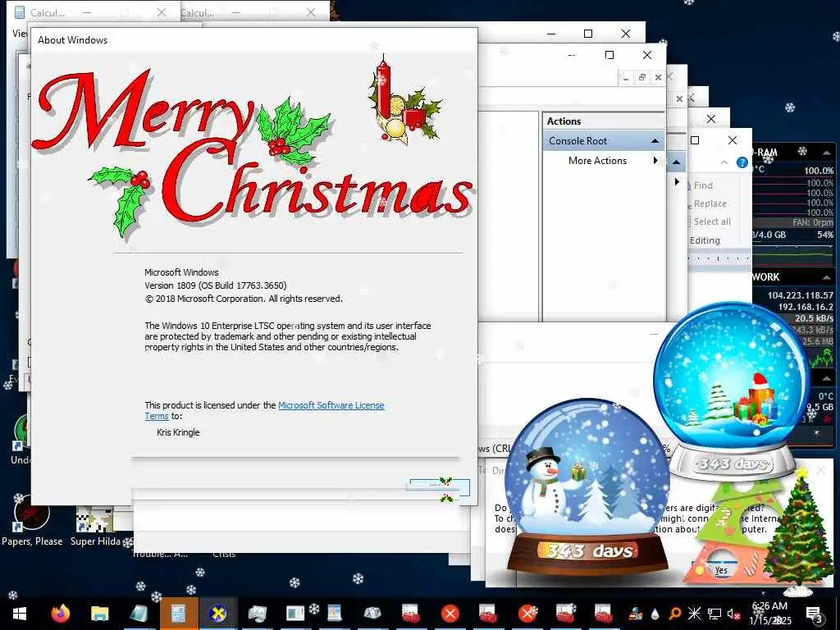The width and height of the screenshot is (840, 630).
Task: Click Select all in WordPad ribbon
Action: coord(711,221)
